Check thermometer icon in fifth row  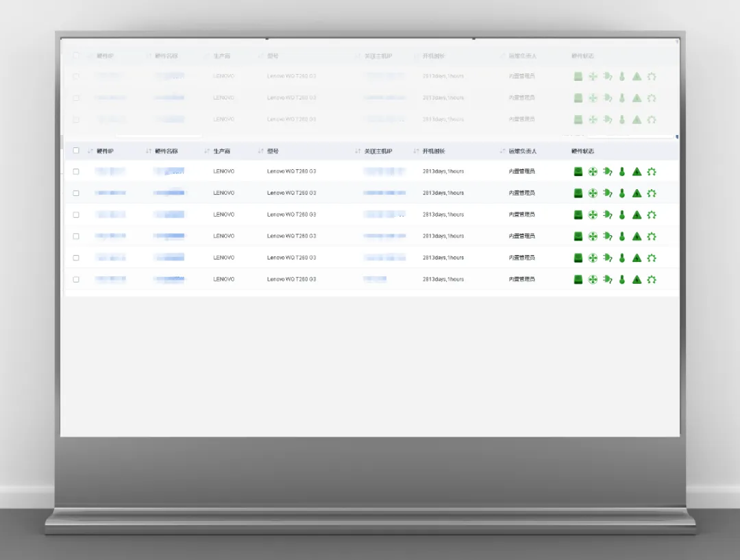pos(622,258)
